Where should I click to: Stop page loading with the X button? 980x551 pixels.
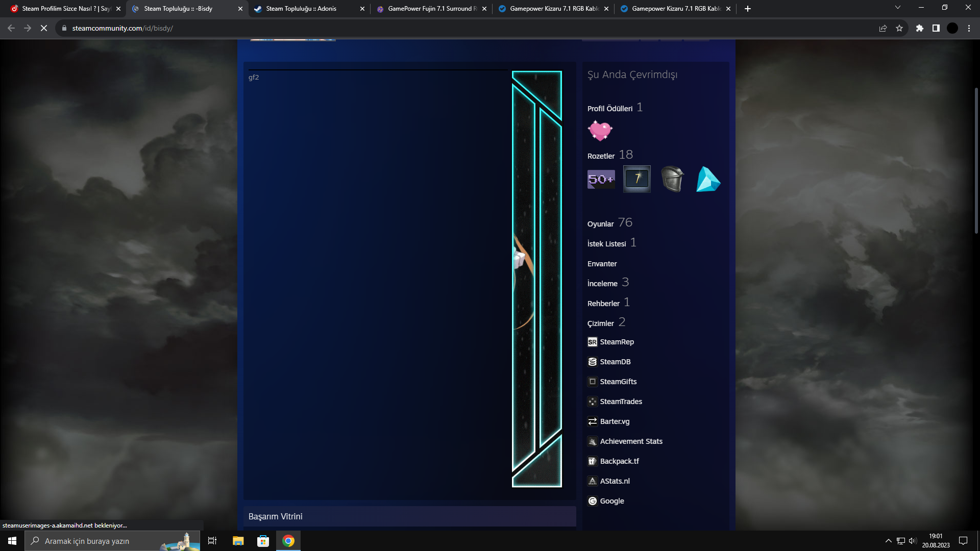[44, 28]
